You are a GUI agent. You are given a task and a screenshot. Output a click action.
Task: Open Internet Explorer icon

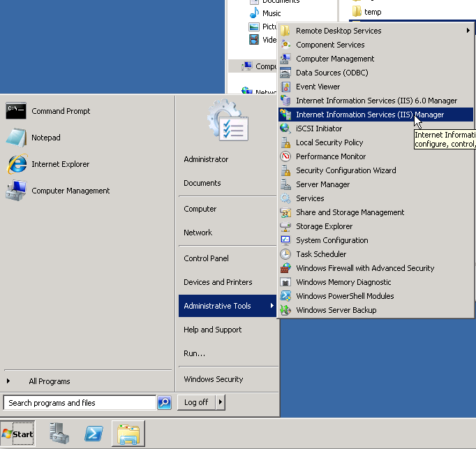point(17,164)
